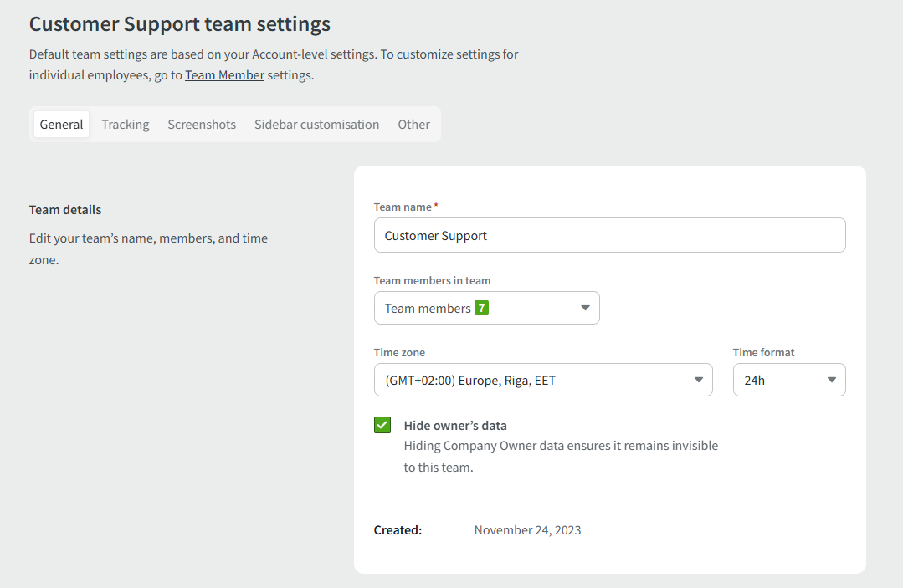
Task: Click the Hide owner's data label
Action: coord(455,426)
